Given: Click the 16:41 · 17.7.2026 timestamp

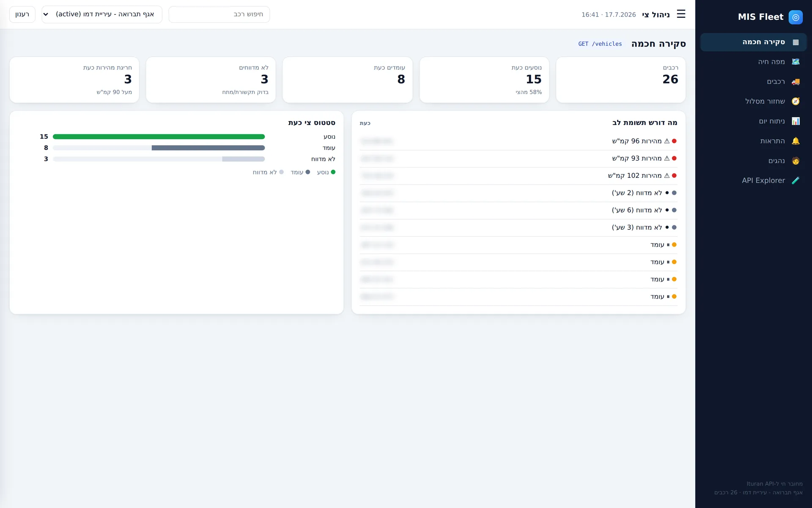Looking at the screenshot, I should [609, 15].
